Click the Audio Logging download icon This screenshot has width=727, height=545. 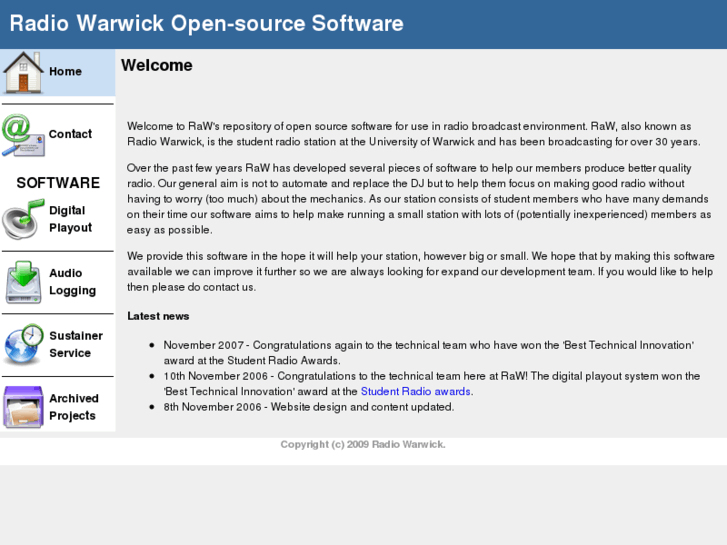click(23, 282)
